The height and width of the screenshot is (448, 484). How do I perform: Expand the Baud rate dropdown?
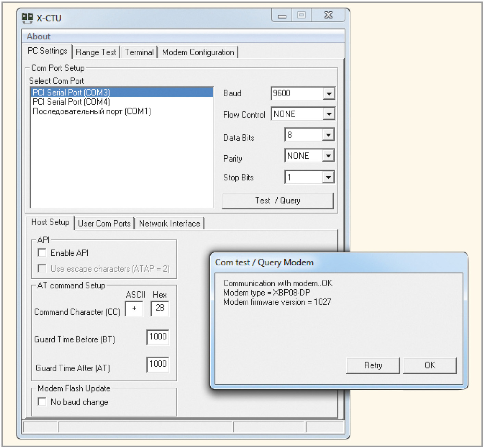pyautogui.click(x=329, y=94)
